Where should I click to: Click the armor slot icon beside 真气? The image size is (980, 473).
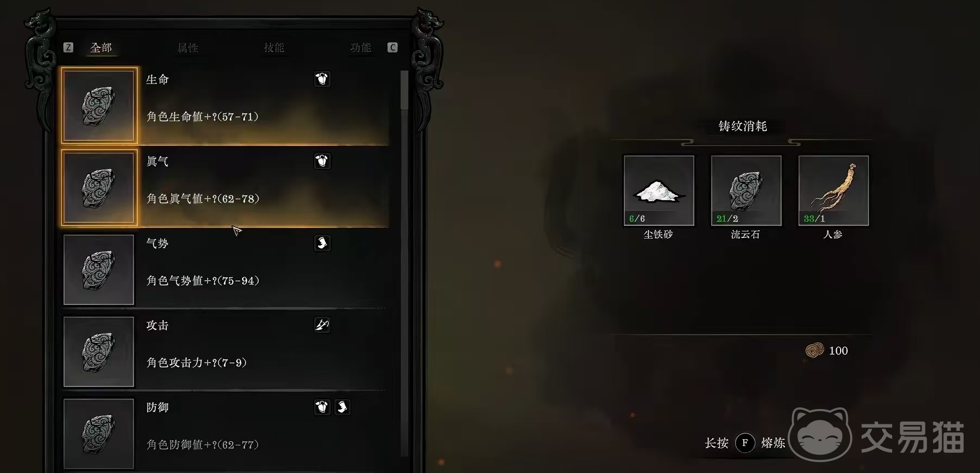pyautogui.click(x=322, y=161)
